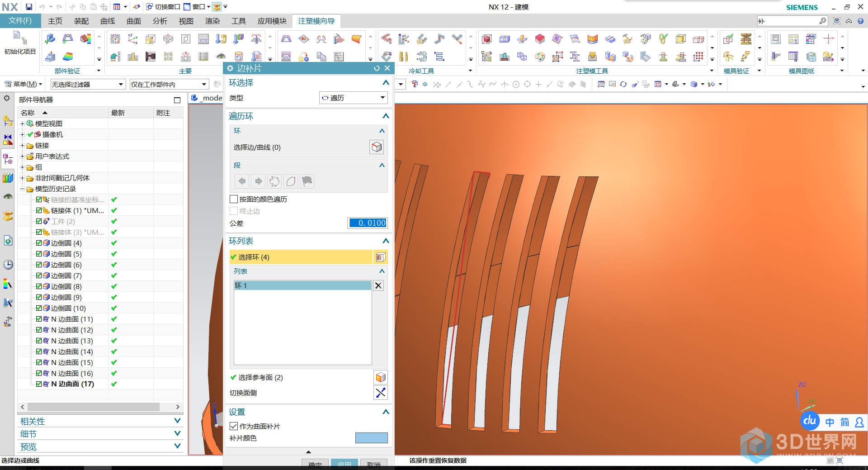
Task: Click the Select Loop (选择环) icon button
Action: (380, 257)
